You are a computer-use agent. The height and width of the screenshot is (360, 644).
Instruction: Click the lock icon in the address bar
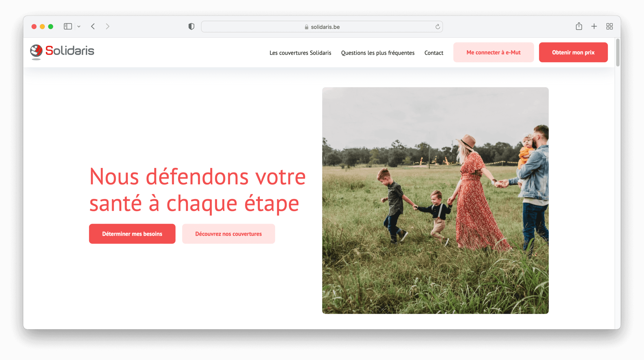pos(306,27)
